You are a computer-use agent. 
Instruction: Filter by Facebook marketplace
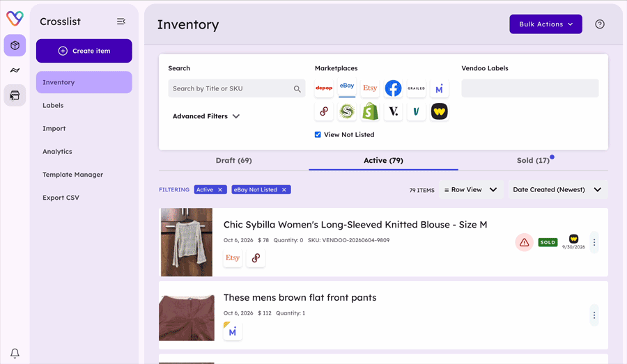pyautogui.click(x=393, y=88)
